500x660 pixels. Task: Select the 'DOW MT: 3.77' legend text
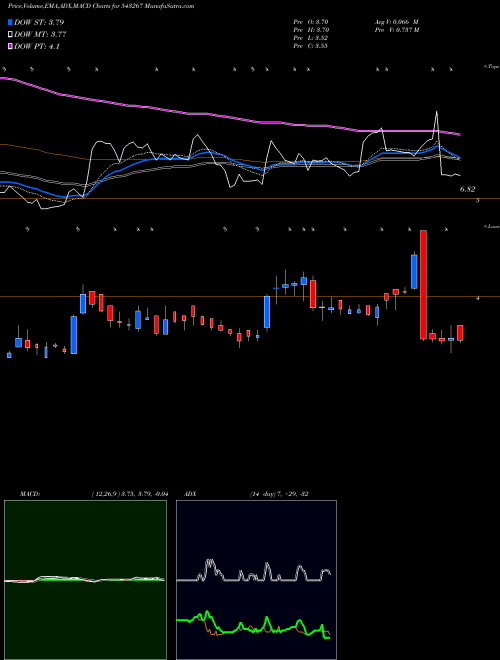coord(40,35)
